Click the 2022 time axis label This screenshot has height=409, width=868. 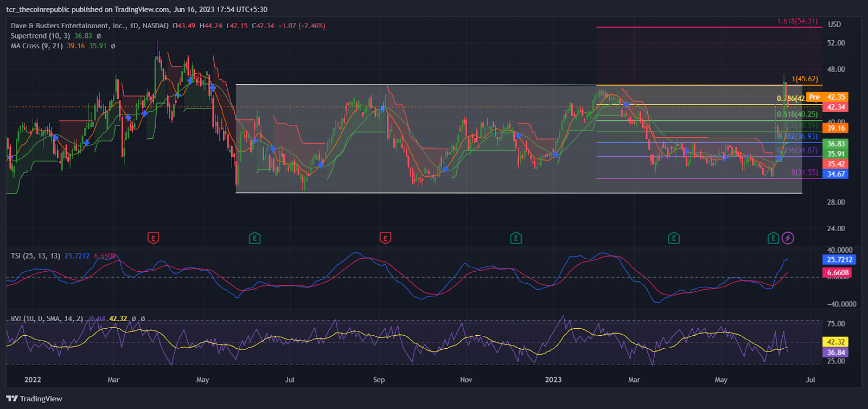point(33,380)
